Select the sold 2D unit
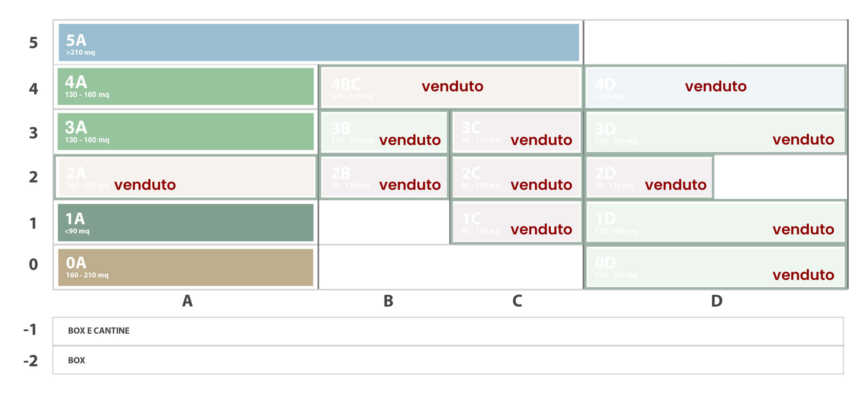 [x=649, y=177]
